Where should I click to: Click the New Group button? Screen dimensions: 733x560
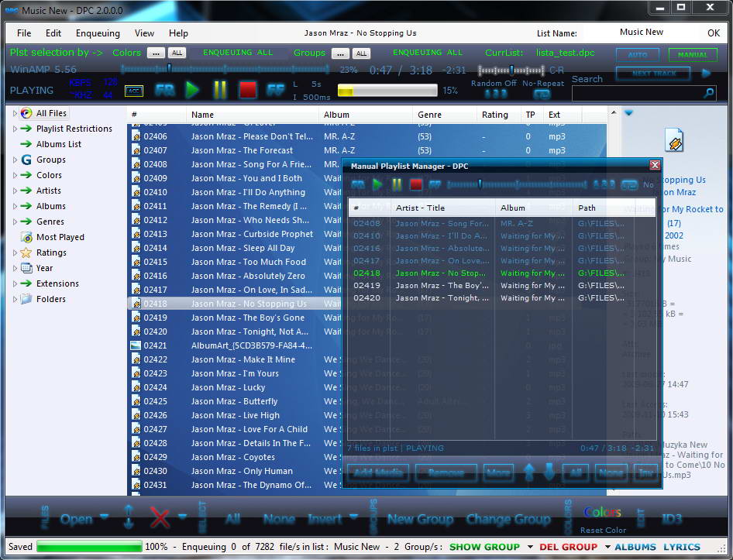tap(420, 519)
